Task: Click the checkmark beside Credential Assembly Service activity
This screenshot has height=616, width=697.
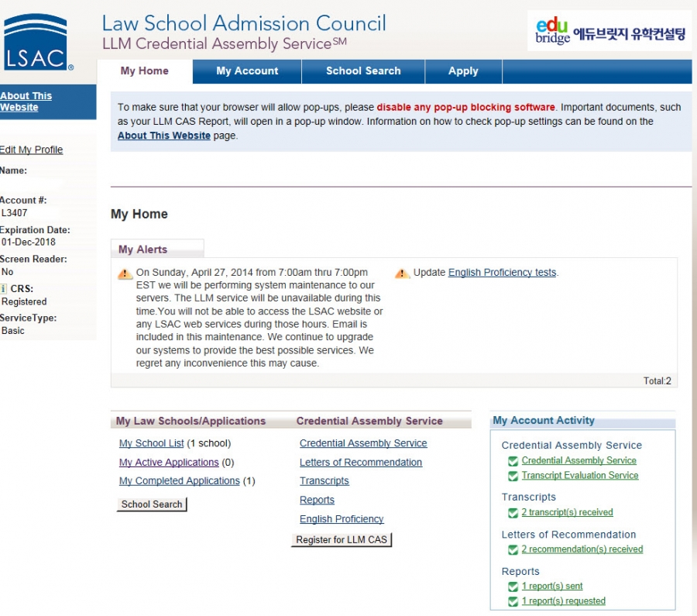Action: 513,460
